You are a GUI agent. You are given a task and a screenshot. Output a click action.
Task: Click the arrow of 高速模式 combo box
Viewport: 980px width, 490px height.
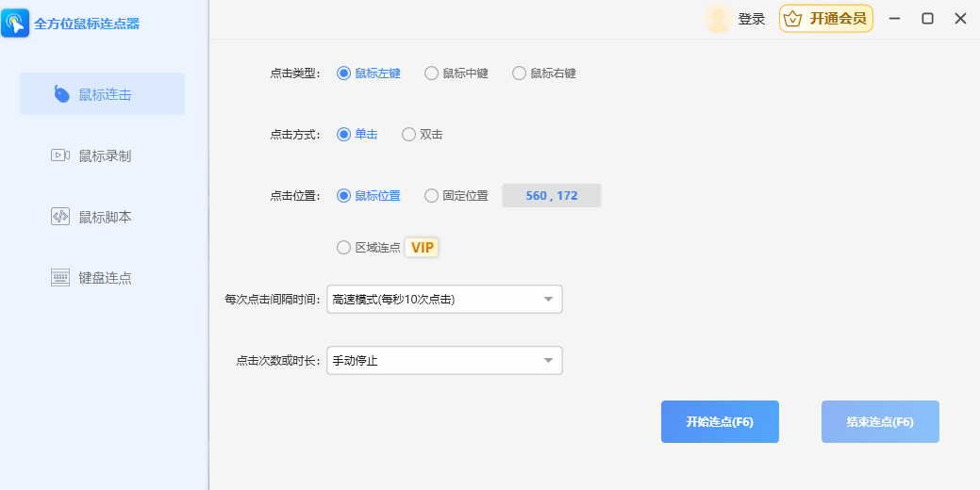tap(548, 300)
